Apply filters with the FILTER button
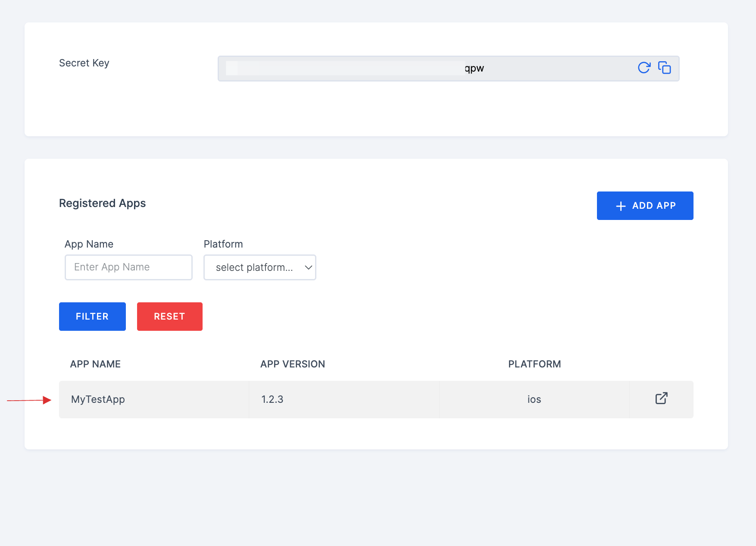 [92, 317]
